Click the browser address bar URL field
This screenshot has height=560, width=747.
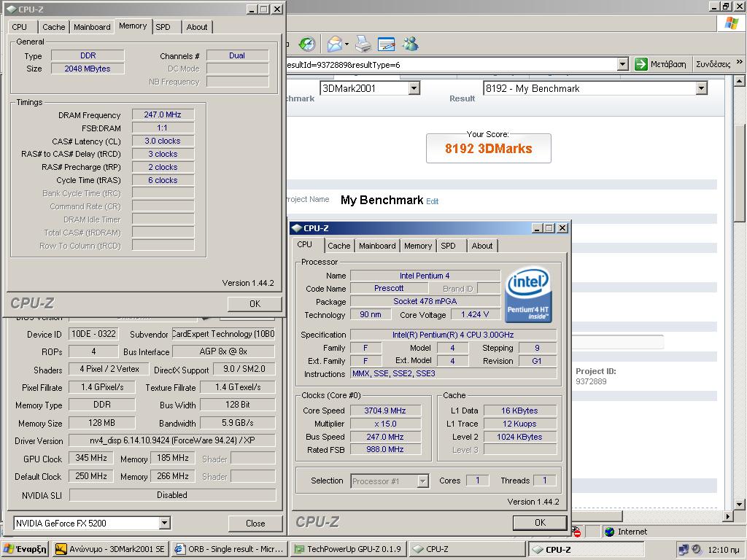click(x=452, y=64)
